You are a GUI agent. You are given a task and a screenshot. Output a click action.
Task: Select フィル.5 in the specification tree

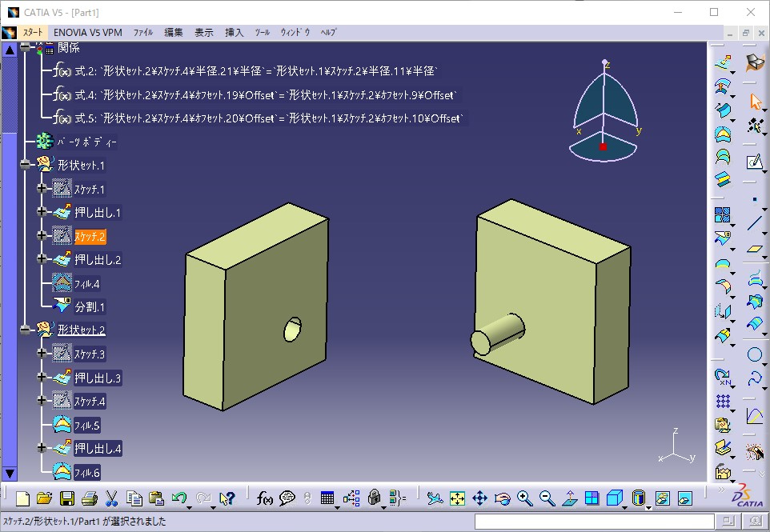point(86,425)
